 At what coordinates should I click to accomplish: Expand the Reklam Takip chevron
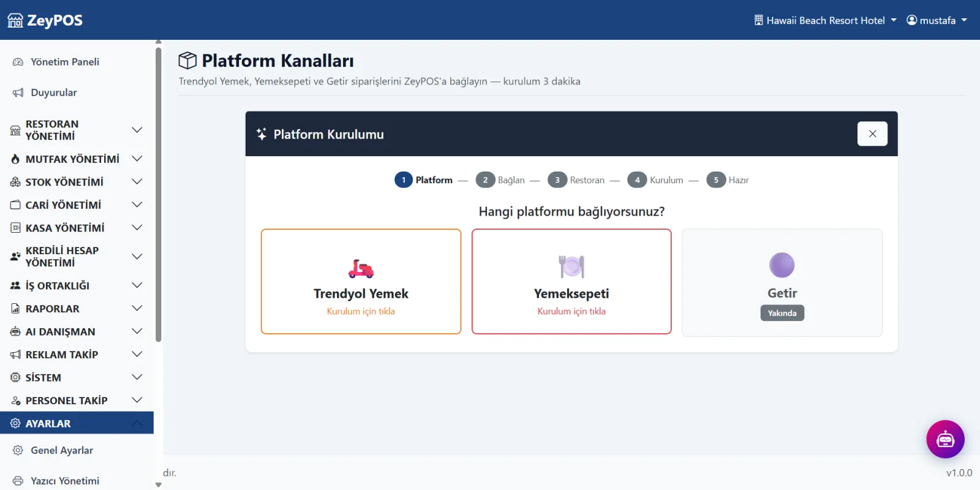(137, 355)
